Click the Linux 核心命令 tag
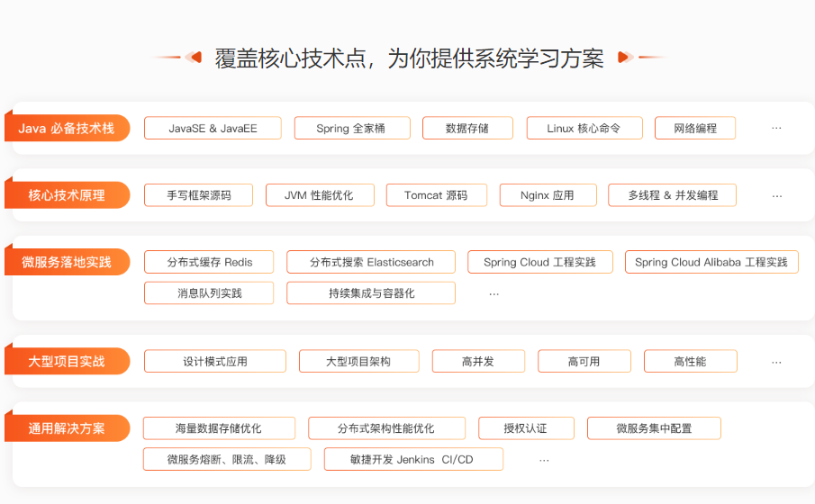 click(584, 128)
